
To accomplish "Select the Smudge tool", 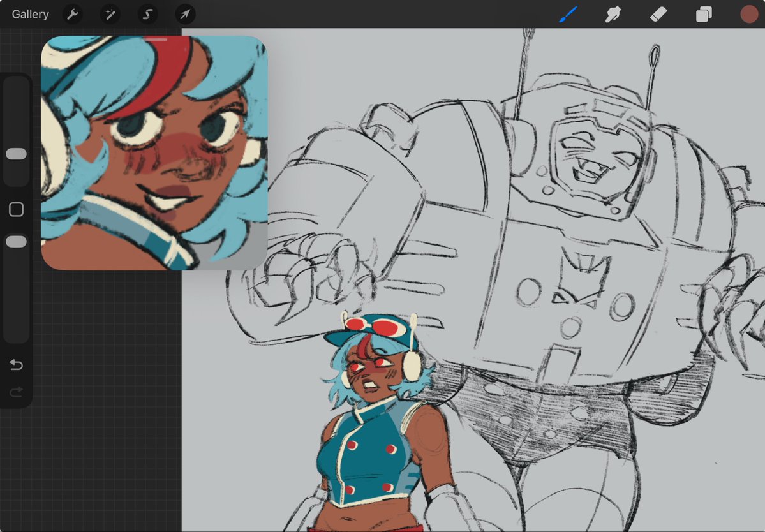I will tap(613, 14).
